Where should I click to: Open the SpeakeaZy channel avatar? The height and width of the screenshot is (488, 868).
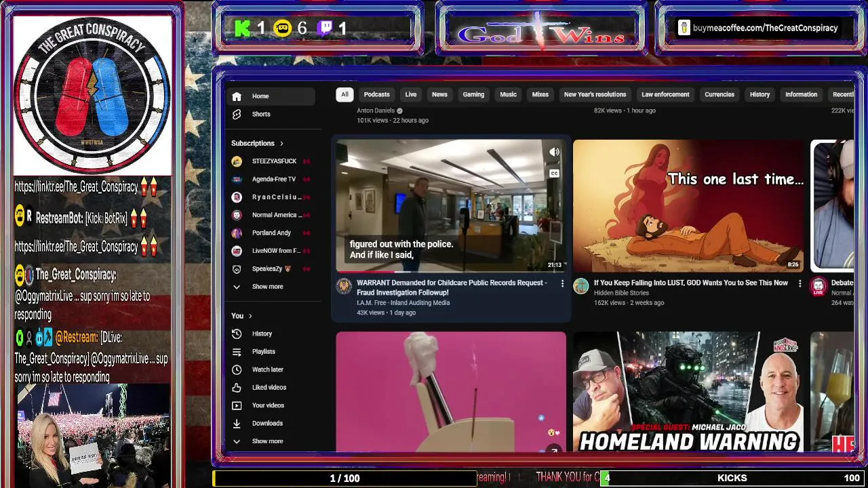pyautogui.click(x=237, y=269)
